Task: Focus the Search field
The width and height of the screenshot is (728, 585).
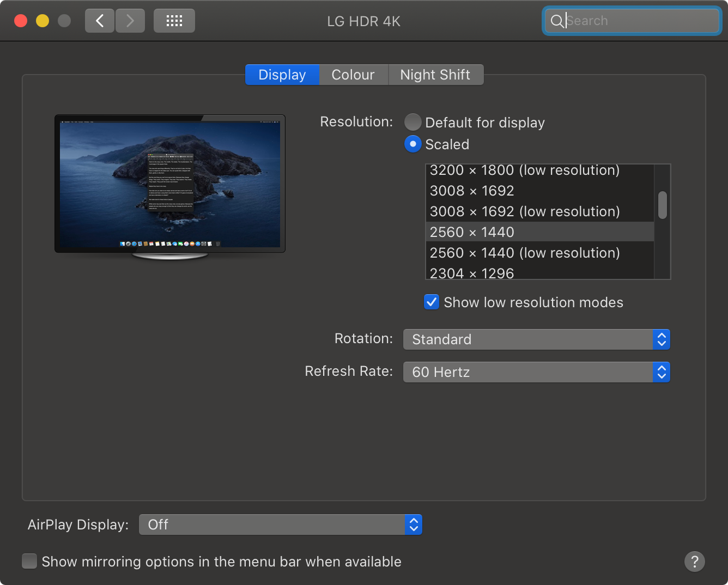Action: pos(632,21)
